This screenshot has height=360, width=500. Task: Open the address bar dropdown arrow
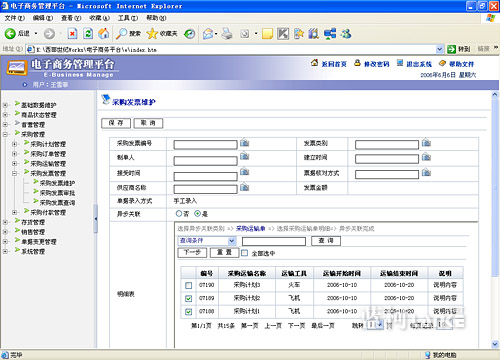(x=440, y=49)
